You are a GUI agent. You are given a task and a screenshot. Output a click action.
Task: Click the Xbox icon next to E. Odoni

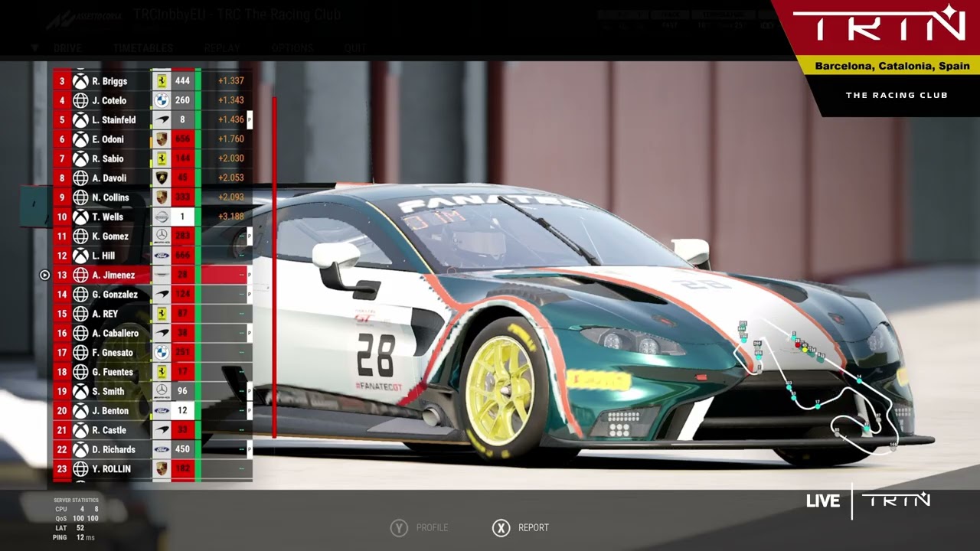tap(80, 139)
